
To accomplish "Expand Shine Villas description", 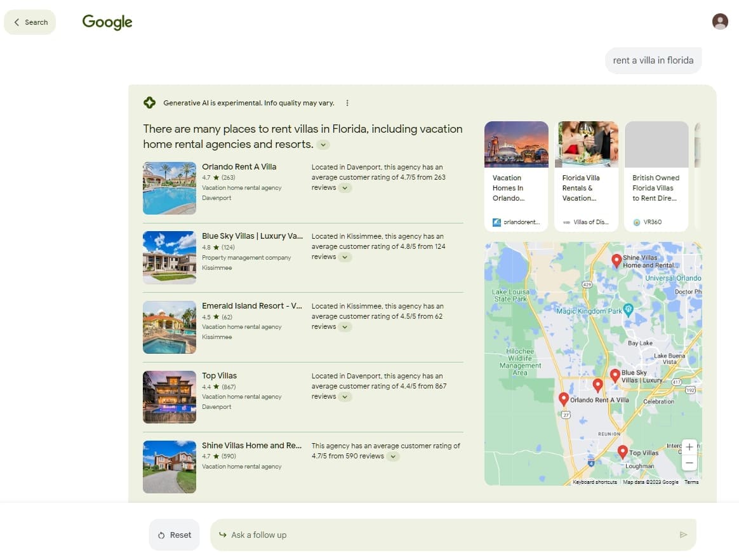I will [x=393, y=456].
